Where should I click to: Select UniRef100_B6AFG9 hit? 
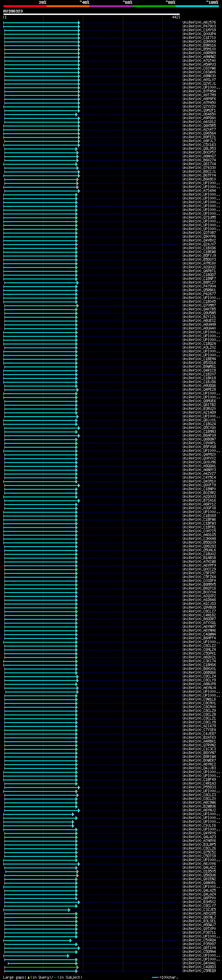point(199,436)
